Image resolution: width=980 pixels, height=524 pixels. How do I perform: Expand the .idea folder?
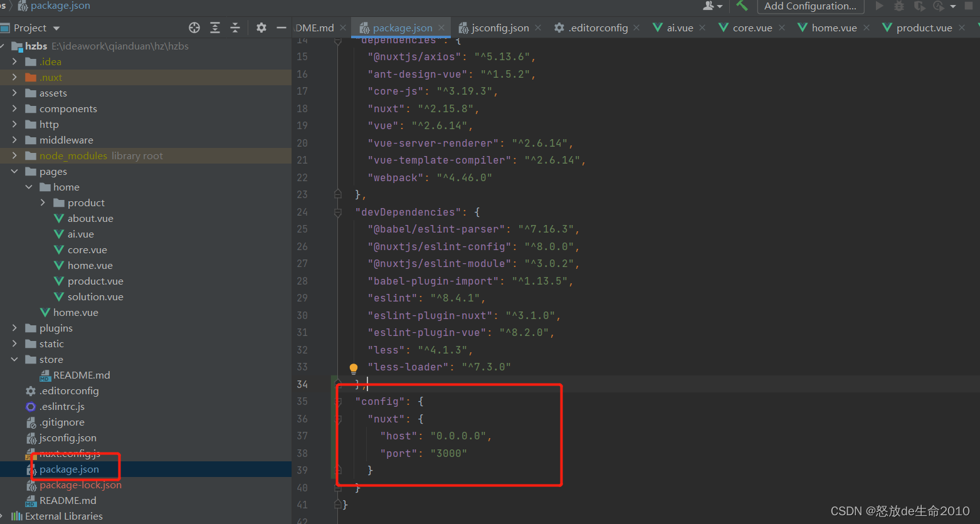point(15,61)
